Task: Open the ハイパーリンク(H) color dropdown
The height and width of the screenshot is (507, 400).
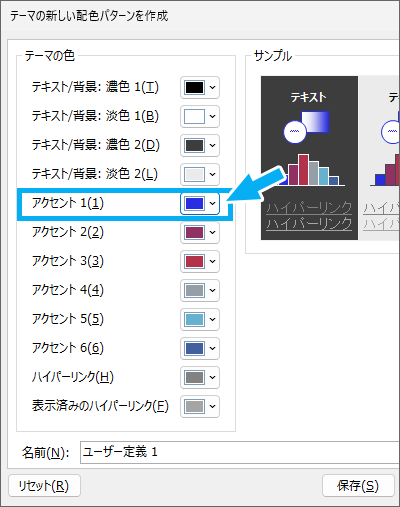Action: pyautogui.click(x=200, y=377)
